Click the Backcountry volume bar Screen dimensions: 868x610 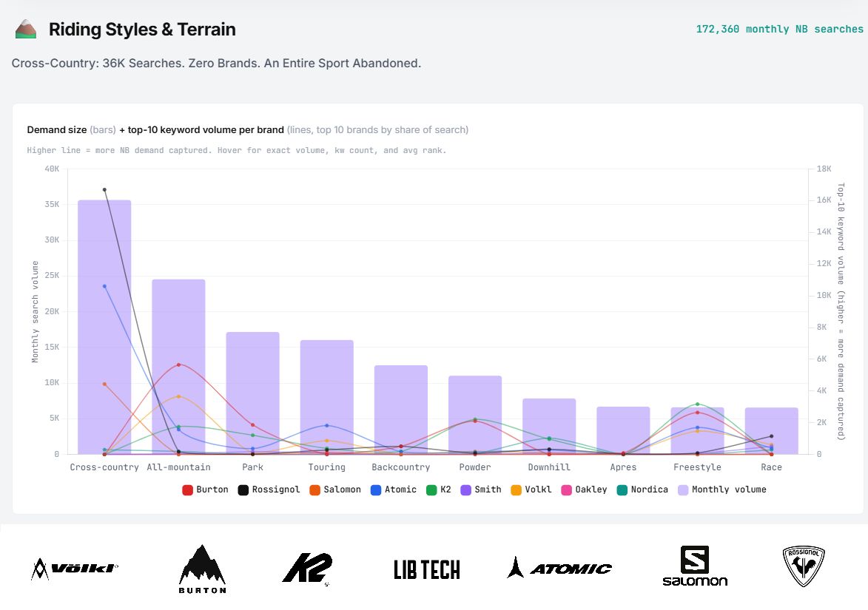(401, 410)
